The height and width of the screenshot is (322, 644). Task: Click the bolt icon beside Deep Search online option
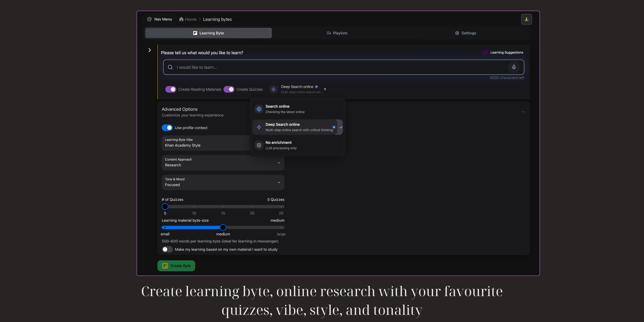pyautogui.click(x=259, y=127)
